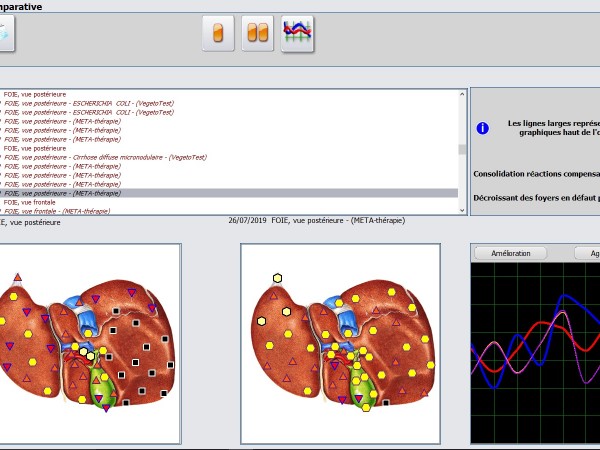Click the double capsule toolbar icon
This screenshot has height=450, width=600.
coord(258,33)
